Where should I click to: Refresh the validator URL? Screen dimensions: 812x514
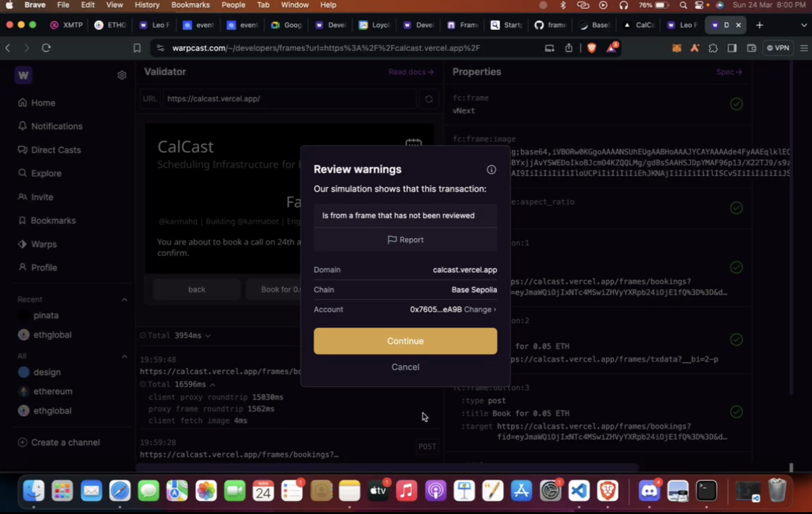(x=429, y=99)
